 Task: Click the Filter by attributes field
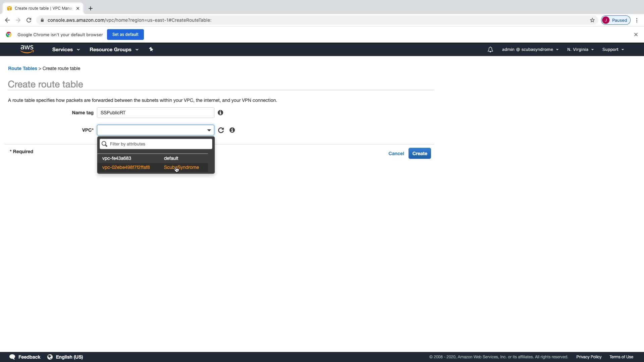pos(160,144)
